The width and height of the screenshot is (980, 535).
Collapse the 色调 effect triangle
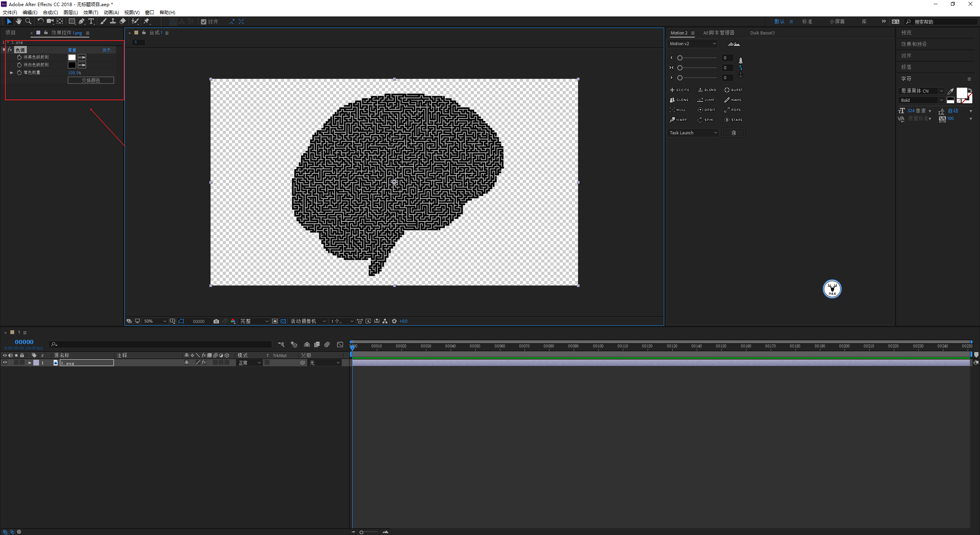click(4, 50)
